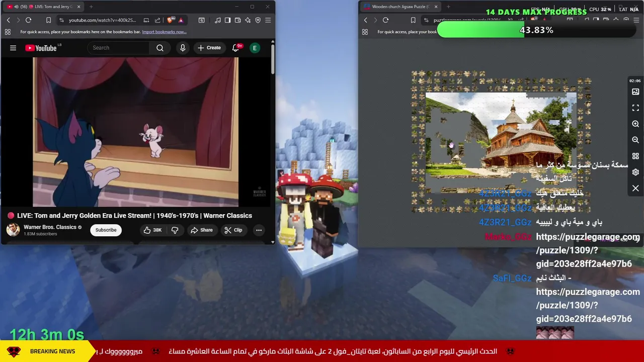This screenshot has width=644, height=362.
Task: Open the browser hamburger menu in YouTube window
Action: 268,20
